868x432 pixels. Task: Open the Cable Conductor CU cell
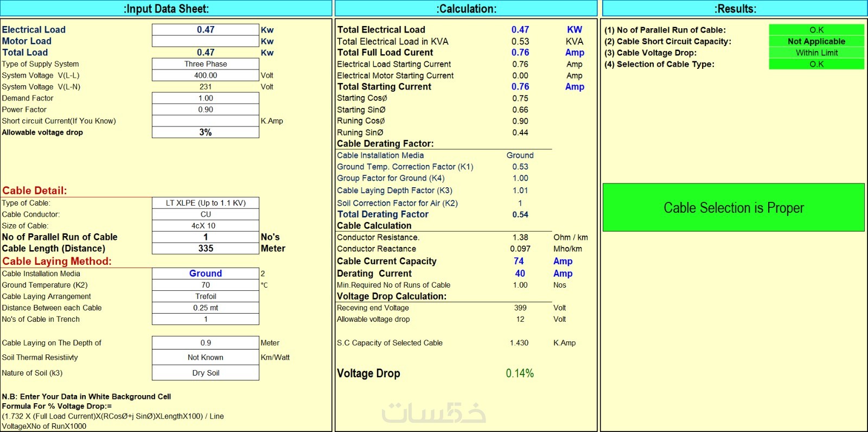[x=206, y=214]
